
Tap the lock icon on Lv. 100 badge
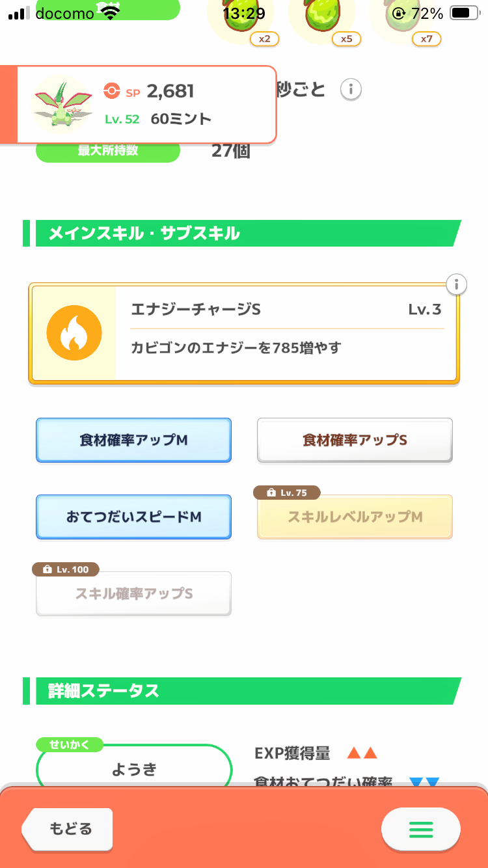point(47,569)
